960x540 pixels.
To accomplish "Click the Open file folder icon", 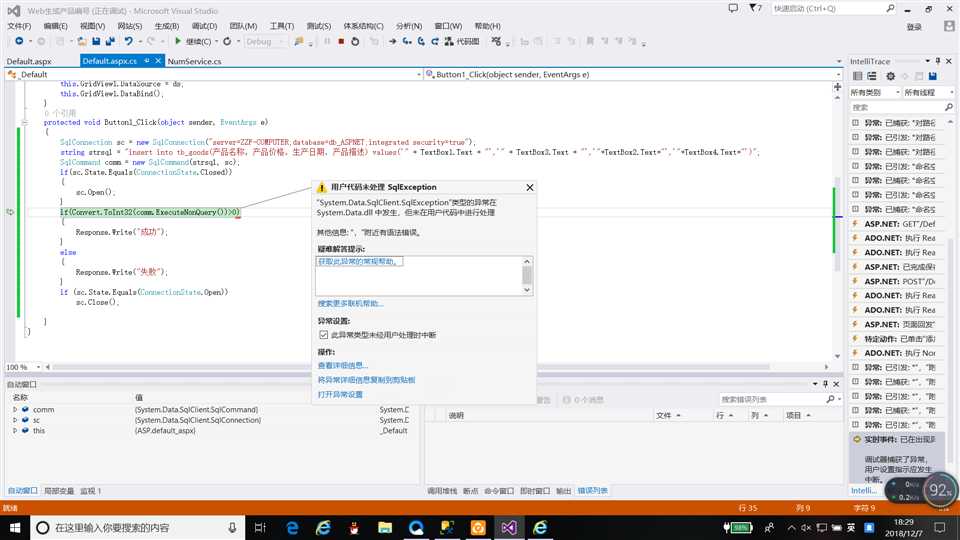I will pos(81,41).
